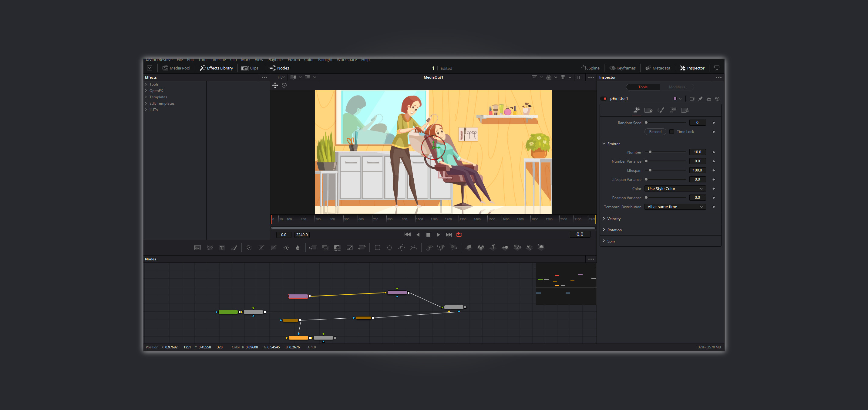Click the Number value field
This screenshot has width=868, height=410.
pos(697,152)
